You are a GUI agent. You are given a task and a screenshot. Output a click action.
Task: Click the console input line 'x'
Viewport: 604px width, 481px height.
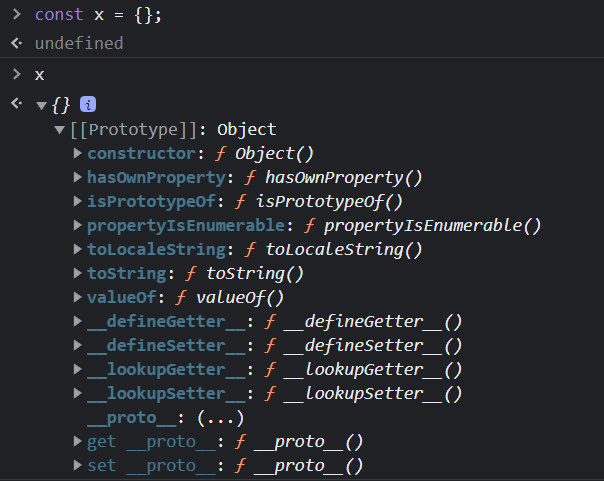click(x=40, y=75)
